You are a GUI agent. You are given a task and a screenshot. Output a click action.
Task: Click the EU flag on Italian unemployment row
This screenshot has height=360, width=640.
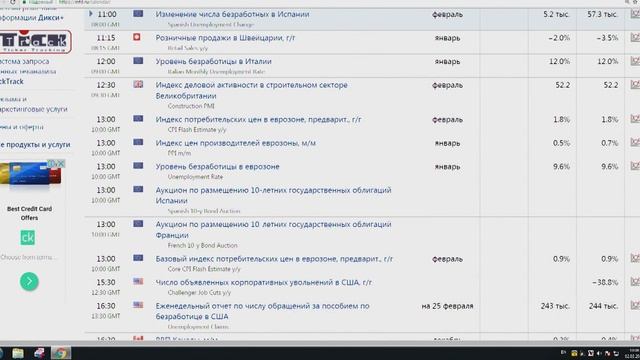(x=138, y=61)
